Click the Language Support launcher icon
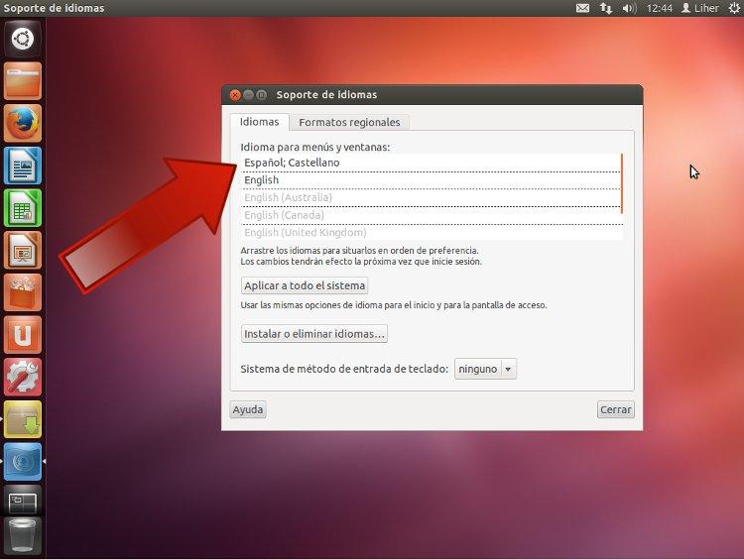 click(x=22, y=461)
